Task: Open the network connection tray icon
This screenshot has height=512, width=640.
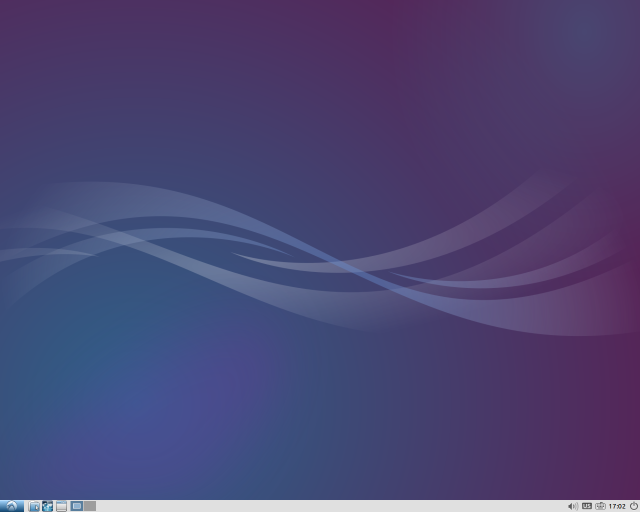Action: click(601, 506)
